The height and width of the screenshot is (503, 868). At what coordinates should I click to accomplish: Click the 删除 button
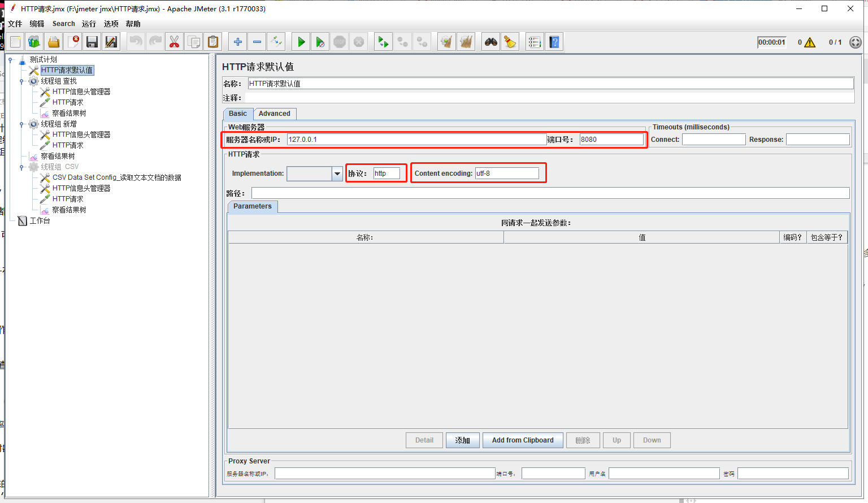tap(583, 440)
